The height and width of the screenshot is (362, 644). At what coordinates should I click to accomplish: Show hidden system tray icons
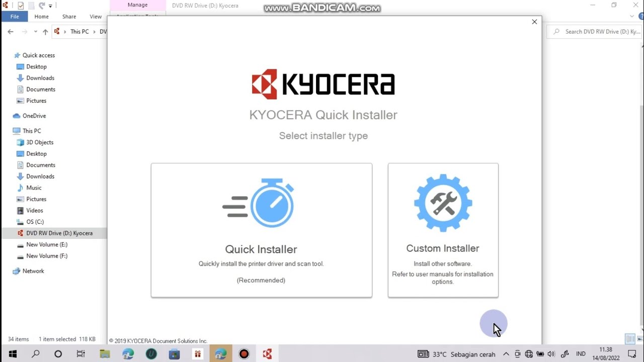[x=506, y=354]
